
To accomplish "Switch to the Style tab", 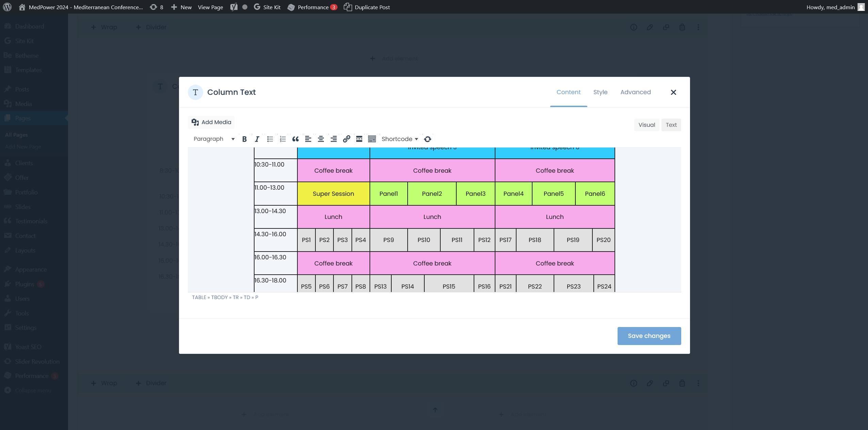I will 600,92.
